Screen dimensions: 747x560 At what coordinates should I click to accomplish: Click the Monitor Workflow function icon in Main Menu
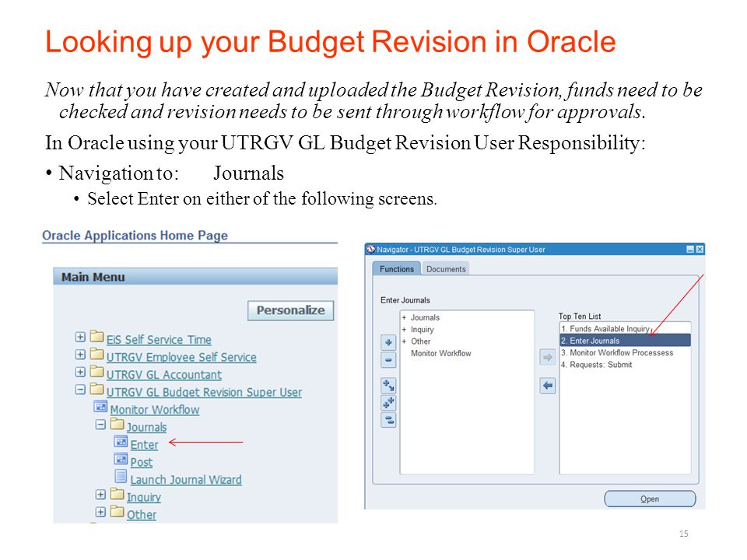[100, 407]
